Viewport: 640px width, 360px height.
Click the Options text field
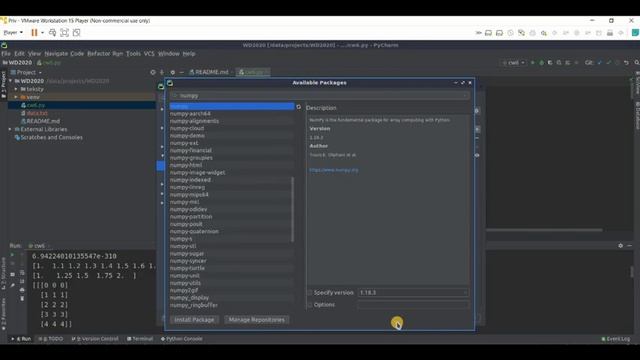(x=413, y=305)
